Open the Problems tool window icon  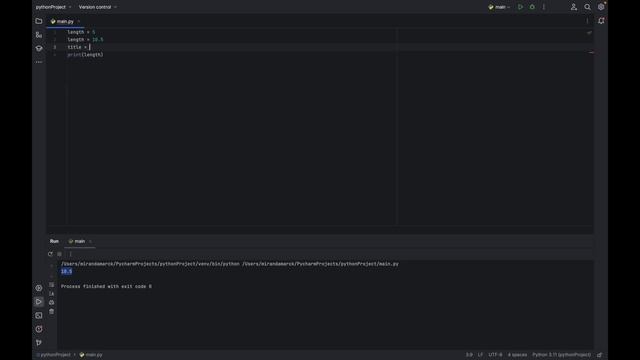click(39, 329)
